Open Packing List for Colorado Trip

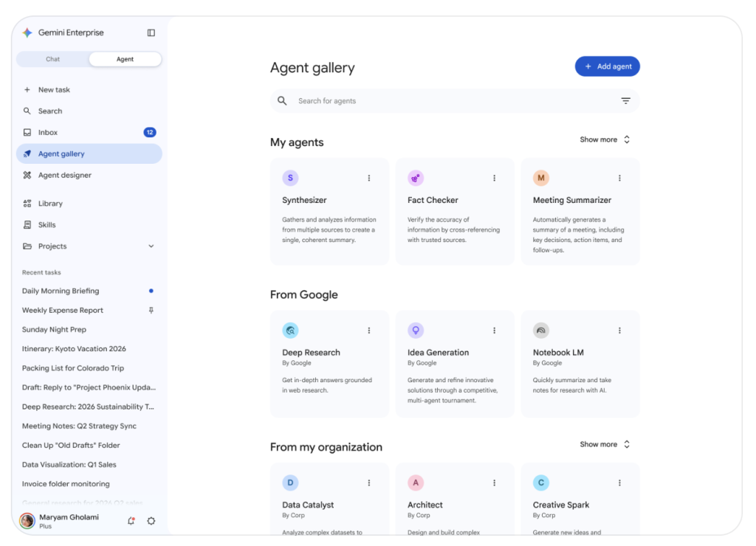point(89,368)
